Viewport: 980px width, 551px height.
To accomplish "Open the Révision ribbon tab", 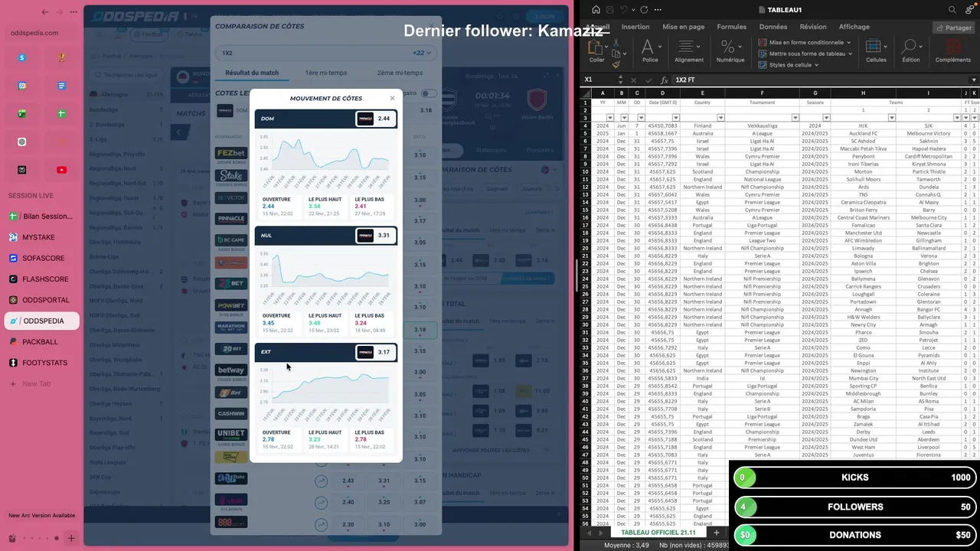I will point(813,27).
